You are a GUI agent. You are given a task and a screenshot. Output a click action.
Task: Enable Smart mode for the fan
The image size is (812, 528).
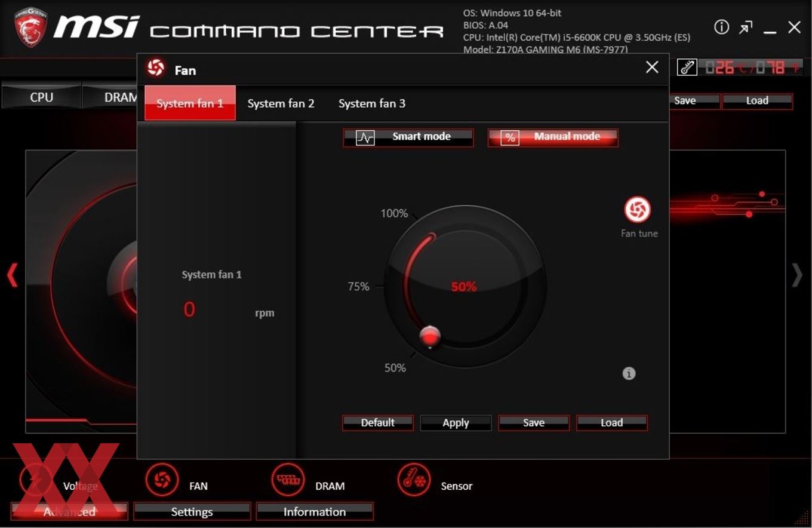[408, 137]
